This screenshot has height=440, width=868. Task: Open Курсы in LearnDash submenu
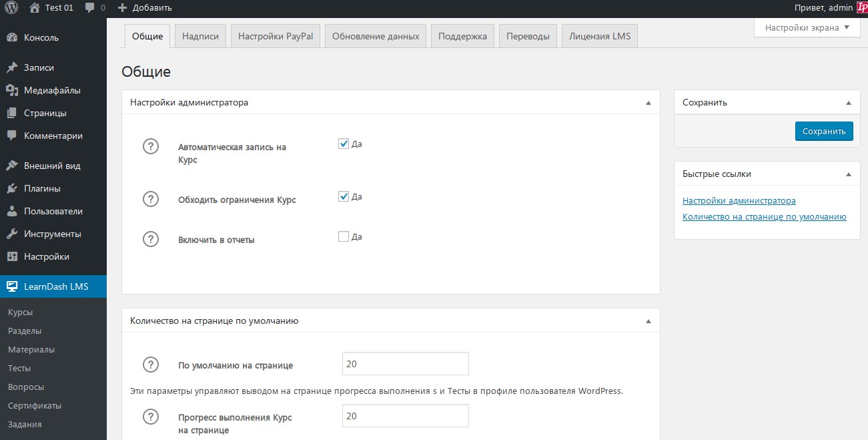click(x=20, y=312)
